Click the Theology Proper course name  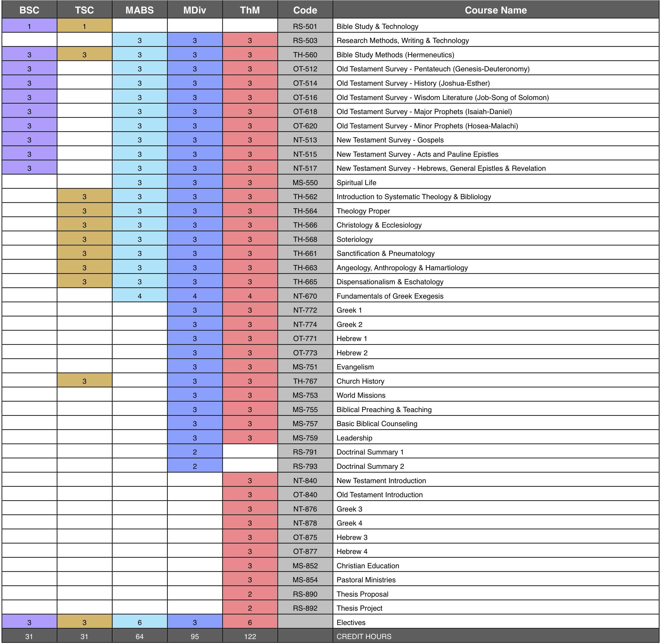363,211
